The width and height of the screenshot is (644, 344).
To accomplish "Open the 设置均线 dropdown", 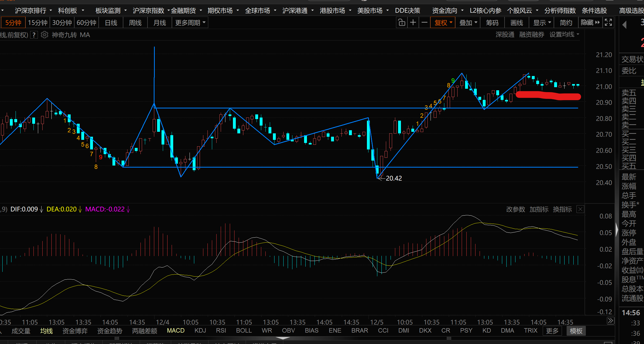I will point(564,35).
